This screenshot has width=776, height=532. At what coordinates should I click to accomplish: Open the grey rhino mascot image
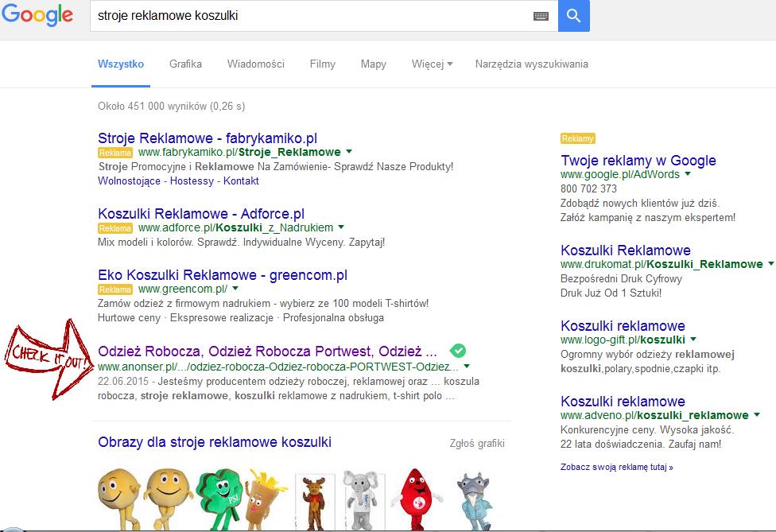coord(474,501)
